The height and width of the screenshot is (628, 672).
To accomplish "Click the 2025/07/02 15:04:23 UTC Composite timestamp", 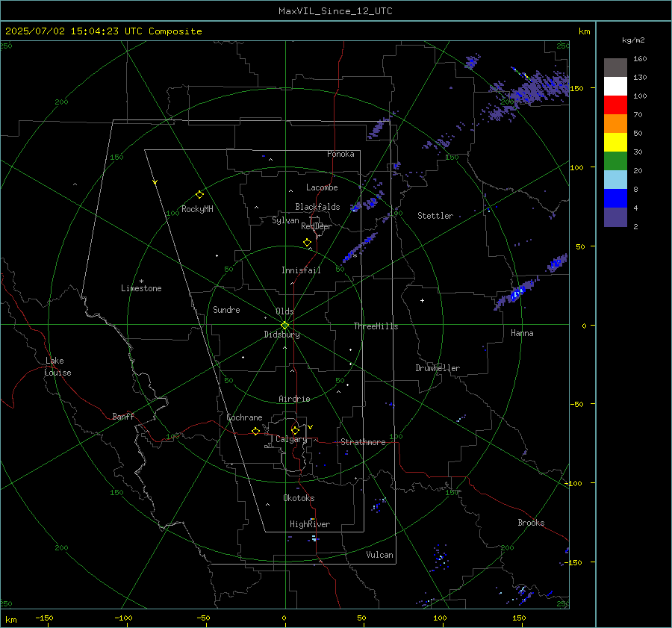I will [103, 31].
